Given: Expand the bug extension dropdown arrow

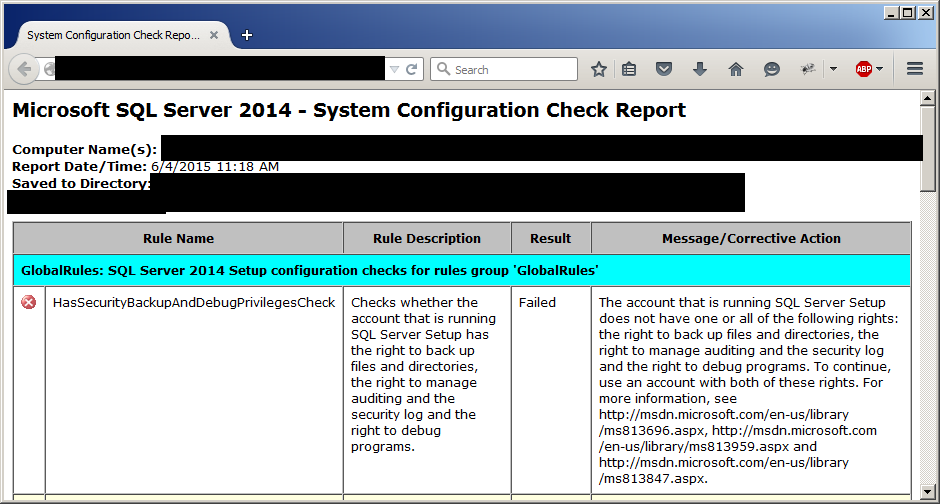Looking at the screenshot, I should 833,70.
